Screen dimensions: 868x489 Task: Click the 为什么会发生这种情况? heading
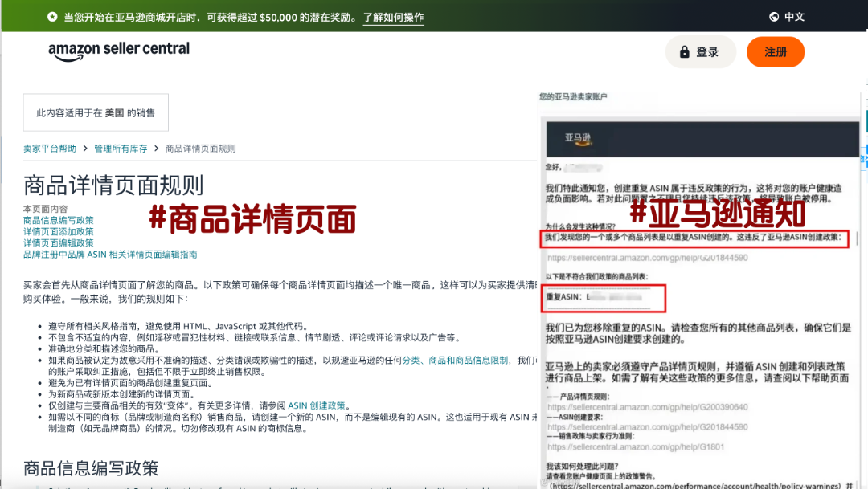point(580,226)
